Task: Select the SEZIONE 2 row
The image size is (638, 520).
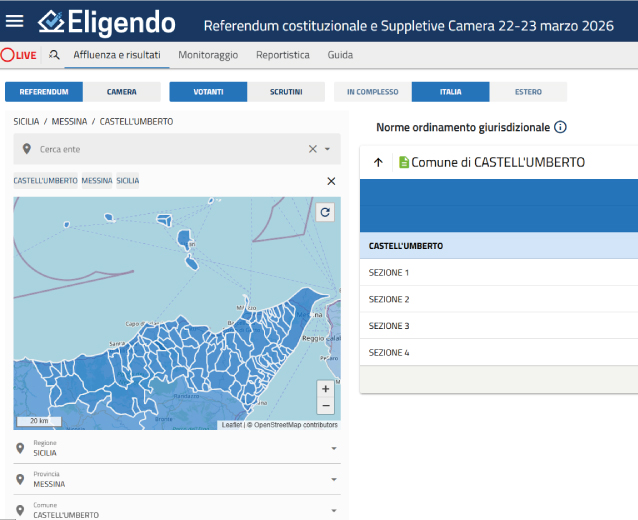Action: coord(389,299)
